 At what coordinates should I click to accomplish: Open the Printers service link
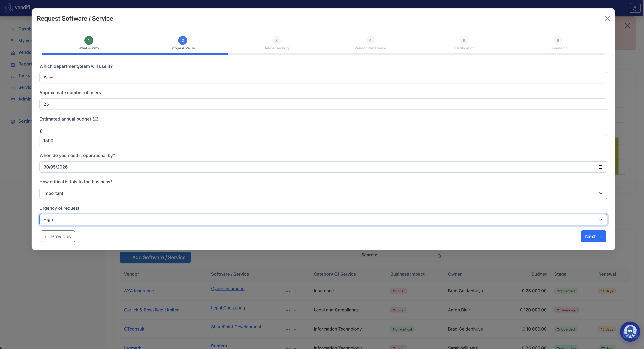pyautogui.click(x=219, y=346)
